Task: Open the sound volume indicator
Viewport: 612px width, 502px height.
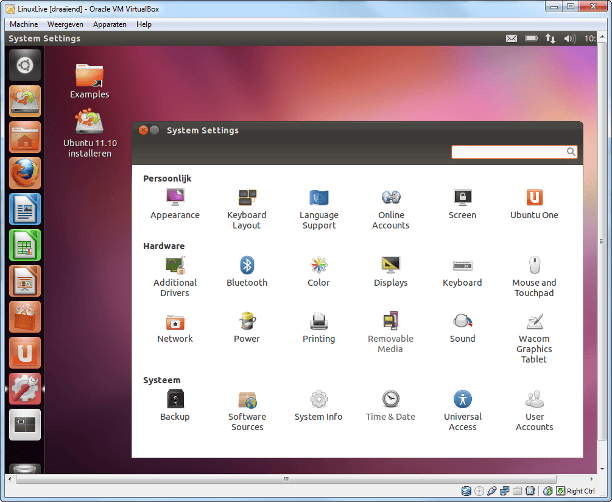Action: pyautogui.click(x=569, y=38)
